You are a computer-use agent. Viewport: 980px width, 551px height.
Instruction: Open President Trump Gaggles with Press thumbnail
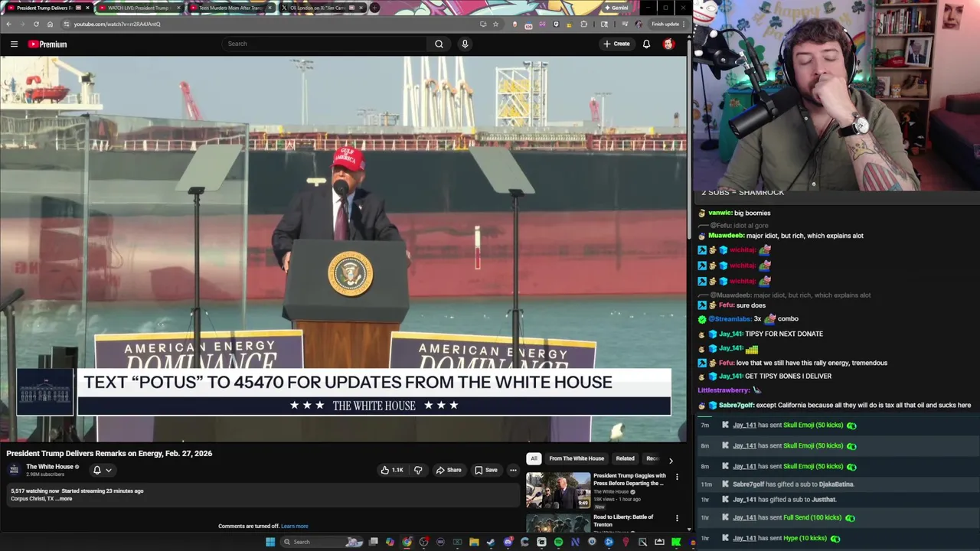[x=558, y=491]
